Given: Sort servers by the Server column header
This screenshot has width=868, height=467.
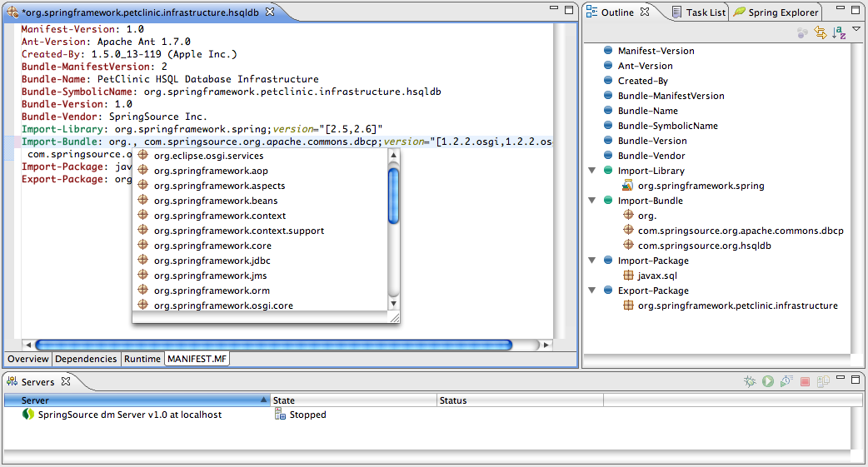Looking at the screenshot, I should point(137,400).
